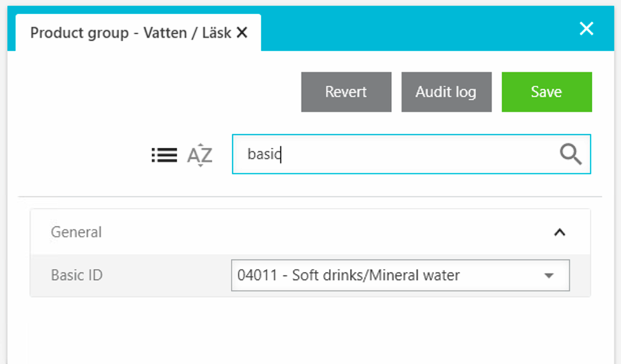The image size is (621, 364).
Task: Open the Basic ID dropdown arrow
Action: (549, 276)
